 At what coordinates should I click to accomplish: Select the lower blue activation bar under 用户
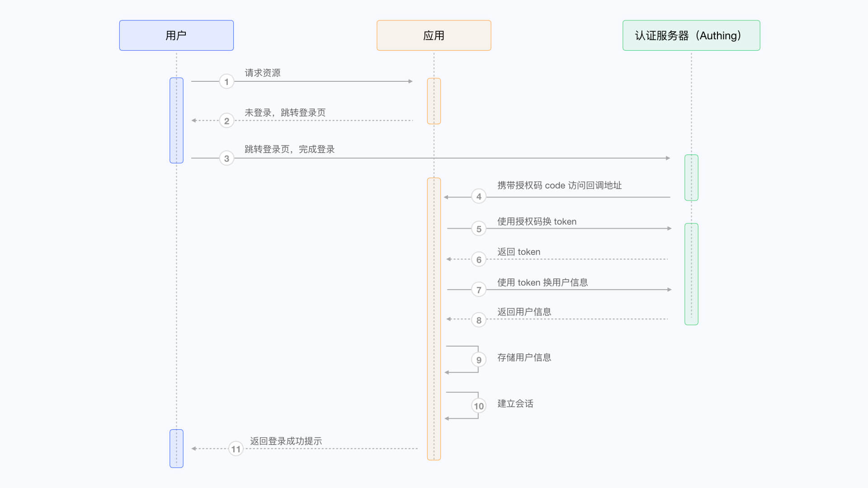pyautogui.click(x=176, y=448)
